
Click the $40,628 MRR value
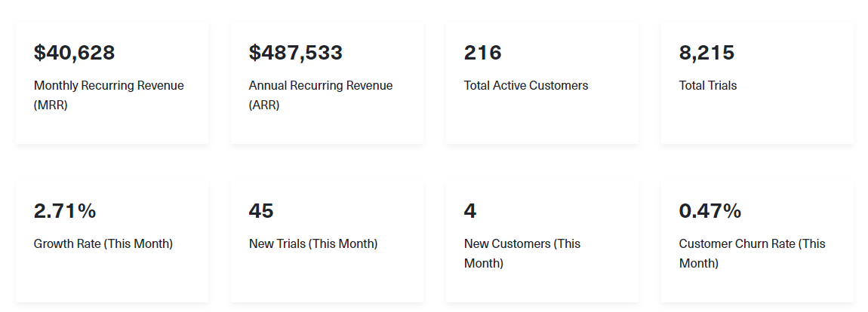click(74, 53)
